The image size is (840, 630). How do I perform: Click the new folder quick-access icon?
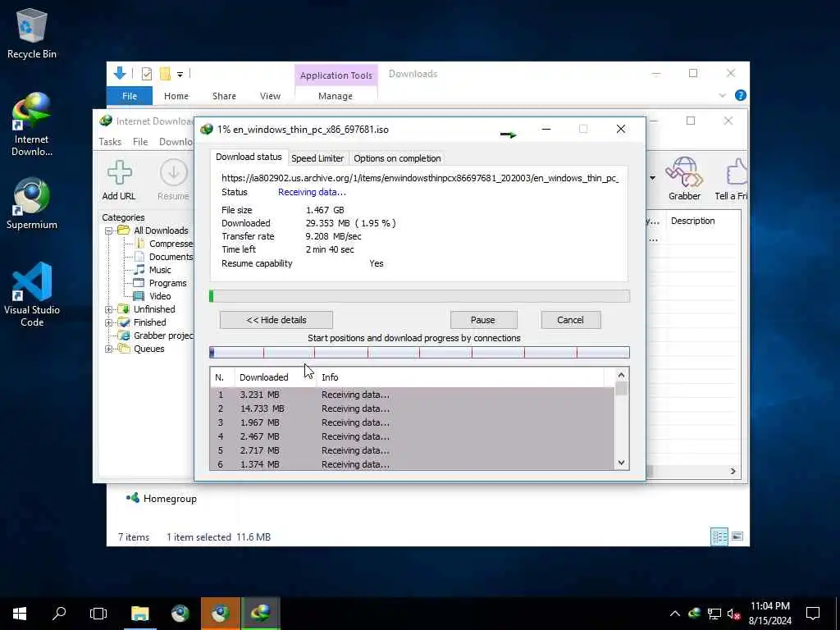coord(165,73)
